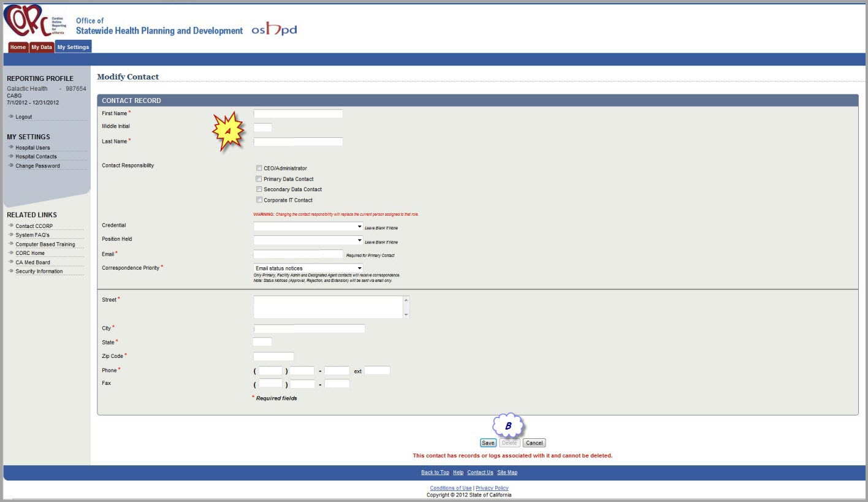Open Computer Based Training link
The image size is (868, 502).
tap(45, 244)
